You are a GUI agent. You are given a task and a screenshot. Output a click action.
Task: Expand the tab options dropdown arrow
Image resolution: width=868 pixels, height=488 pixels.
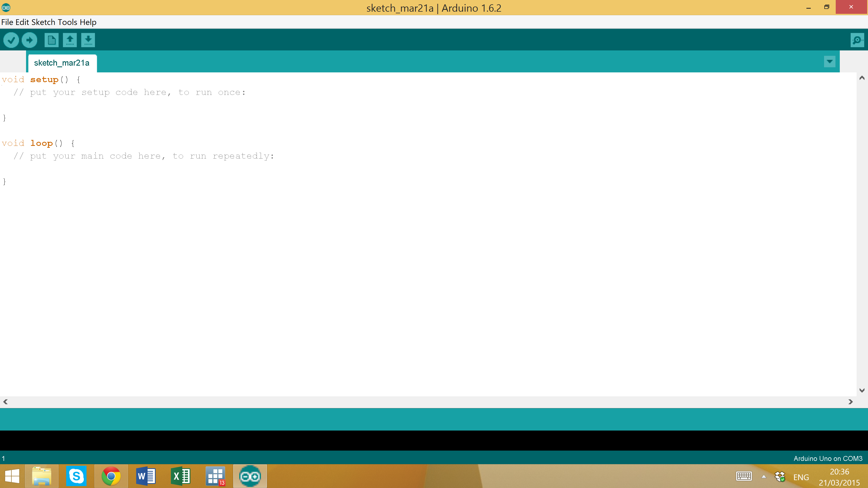pos(829,62)
